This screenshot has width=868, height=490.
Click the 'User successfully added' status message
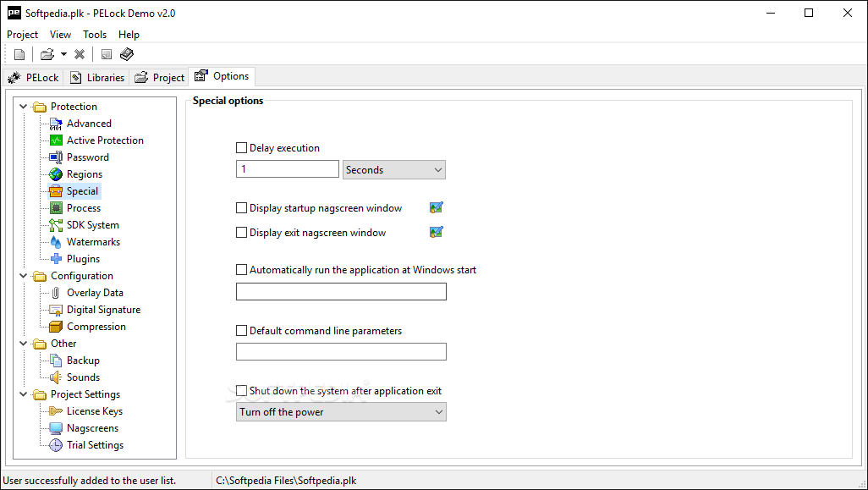pos(90,481)
